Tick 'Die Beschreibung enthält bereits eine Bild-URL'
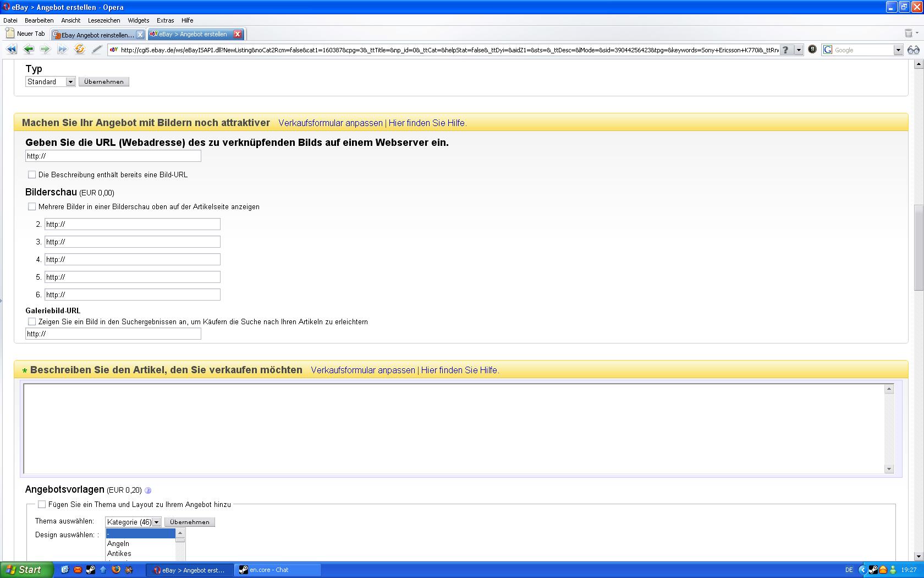Screen dimensions: 924x578 (x=32, y=175)
